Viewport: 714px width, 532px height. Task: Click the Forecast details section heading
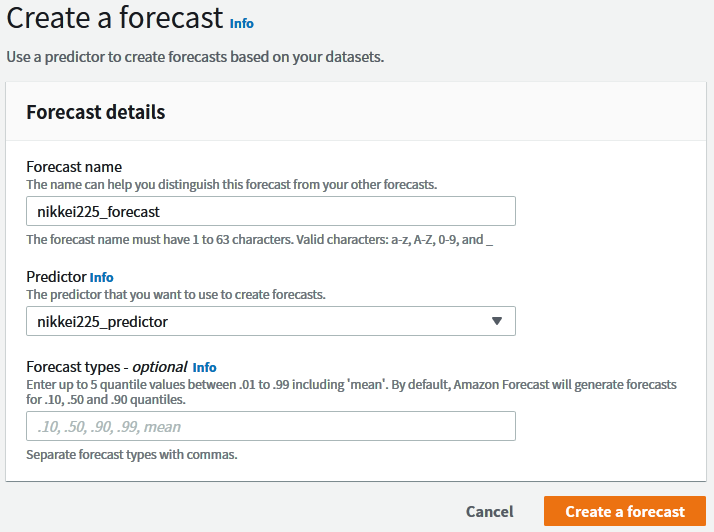coord(95,112)
